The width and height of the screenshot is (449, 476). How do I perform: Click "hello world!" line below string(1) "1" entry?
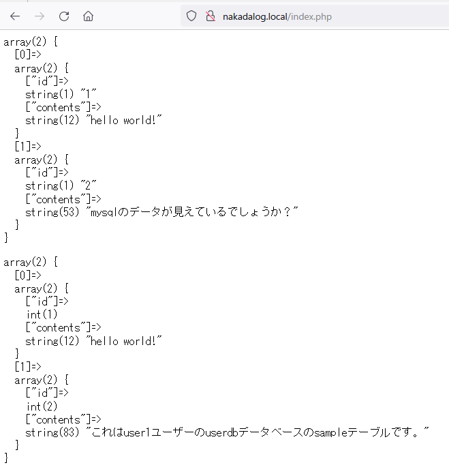[x=95, y=121]
